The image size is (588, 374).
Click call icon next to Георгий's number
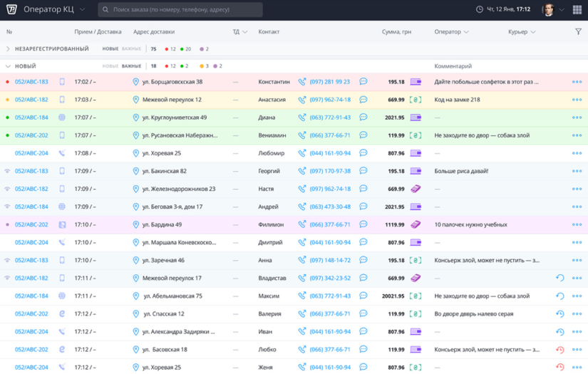(302, 171)
